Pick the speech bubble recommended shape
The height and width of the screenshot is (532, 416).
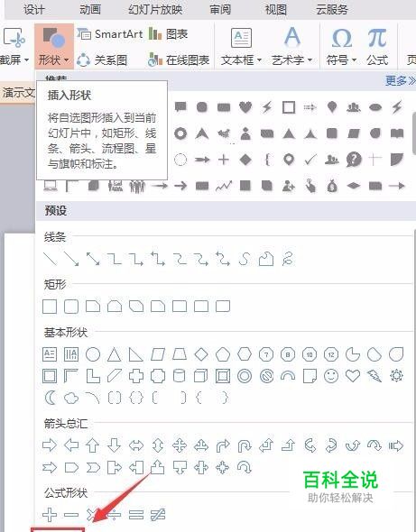180,107
